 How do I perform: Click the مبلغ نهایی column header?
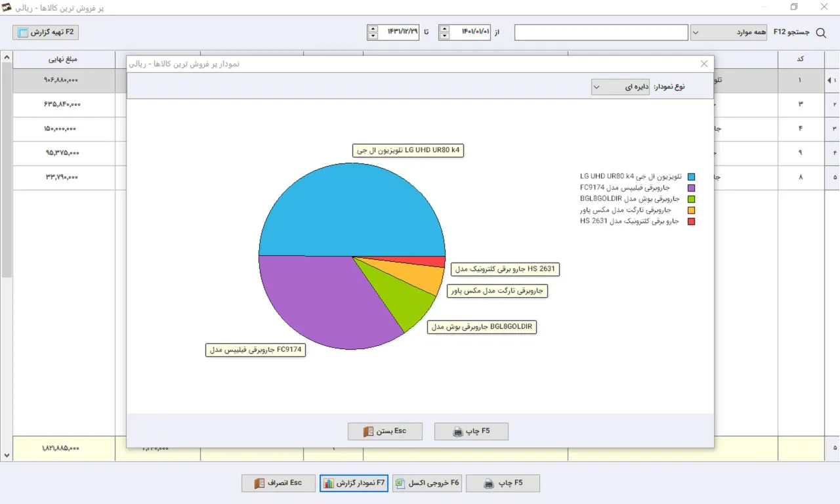click(x=64, y=59)
